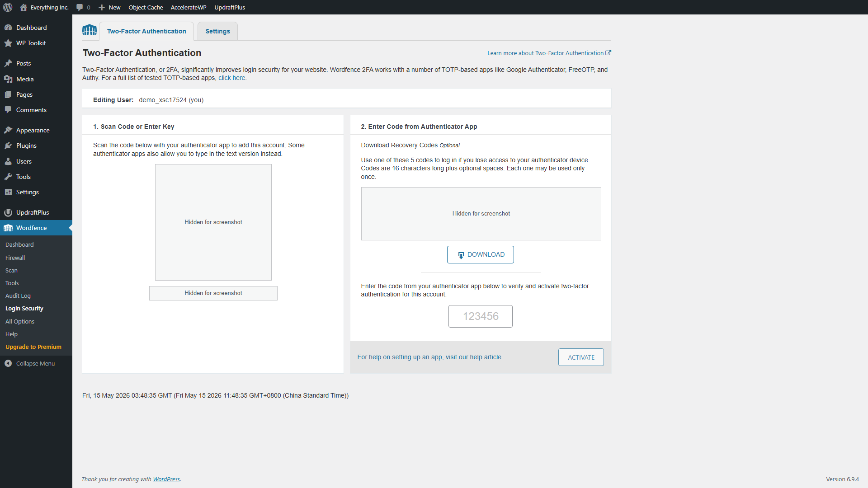This screenshot has width=868, height=488.
Task: Click the Settings sliders icon in sidebar
Action: [8, 192]
